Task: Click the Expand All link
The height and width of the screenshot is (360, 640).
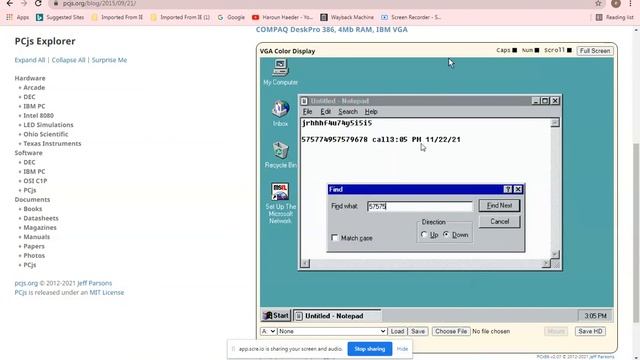Action: (x=29, y=60)
